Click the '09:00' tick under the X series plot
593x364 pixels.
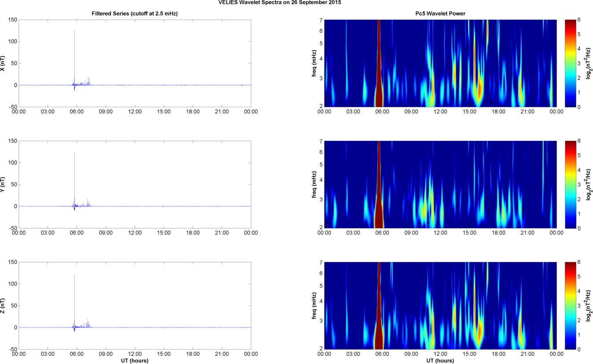106,111
